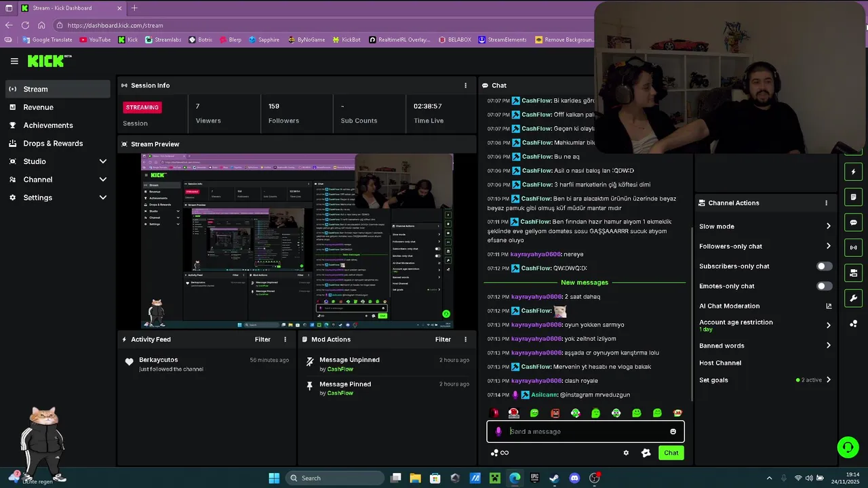Click Berkaycutos in Activity Feed
Image resolution: width=868 pixels, height=488 pixels.
pyautogui.click(x=159, y=360)
